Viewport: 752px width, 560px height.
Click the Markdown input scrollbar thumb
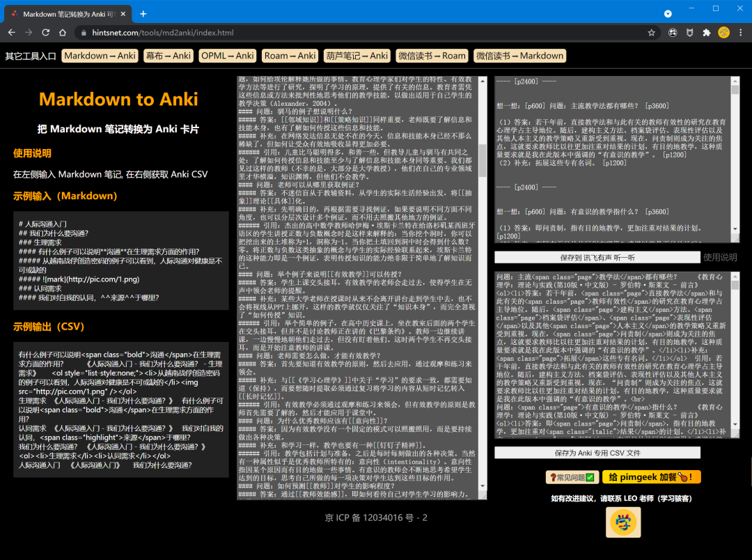click(x=483, y=160)
